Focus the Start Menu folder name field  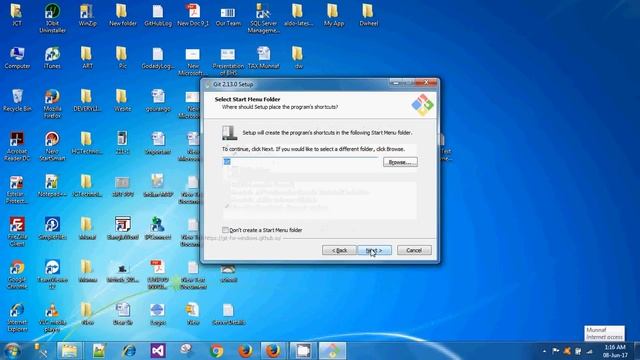pyautogui.click(x=301, y=162)
